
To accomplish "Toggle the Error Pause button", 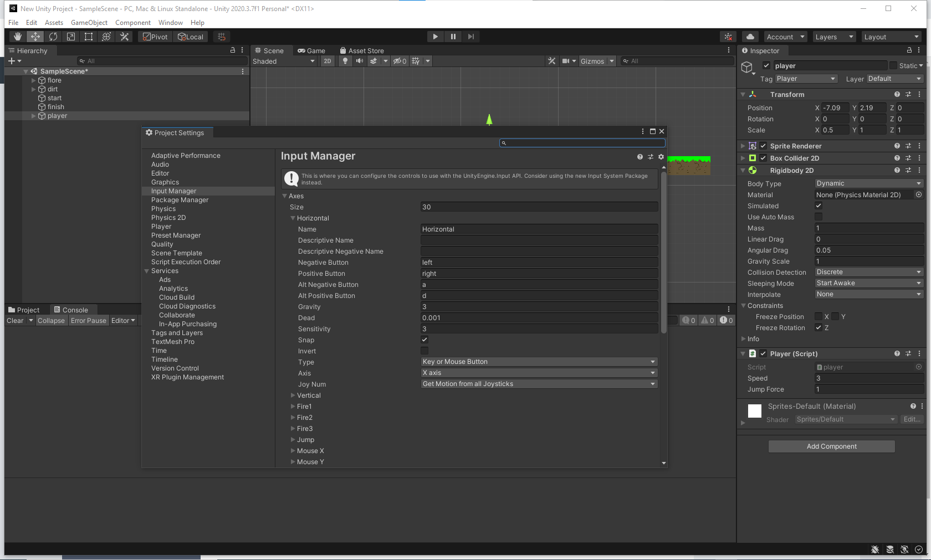I will point(89,321).
